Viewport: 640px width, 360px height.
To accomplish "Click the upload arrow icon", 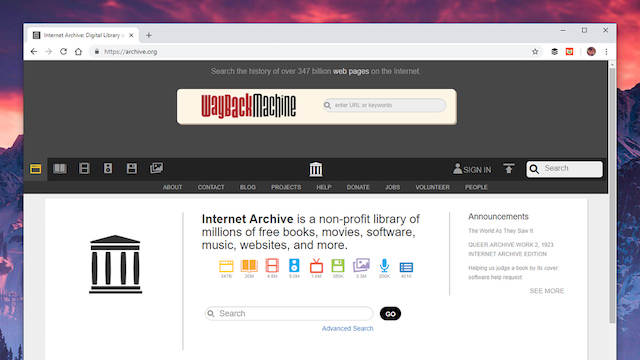I will pyautogui.click(x=509, y=169).
